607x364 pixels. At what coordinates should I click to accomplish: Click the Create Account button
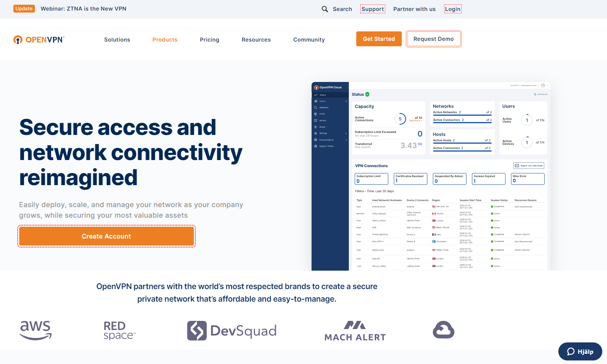[x=106, y=236]
